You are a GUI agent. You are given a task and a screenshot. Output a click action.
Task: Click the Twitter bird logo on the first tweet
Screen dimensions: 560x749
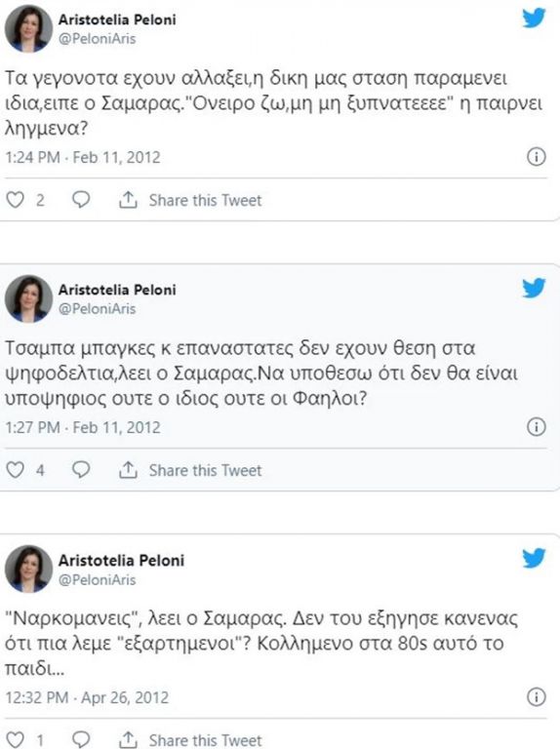(534, 19)
